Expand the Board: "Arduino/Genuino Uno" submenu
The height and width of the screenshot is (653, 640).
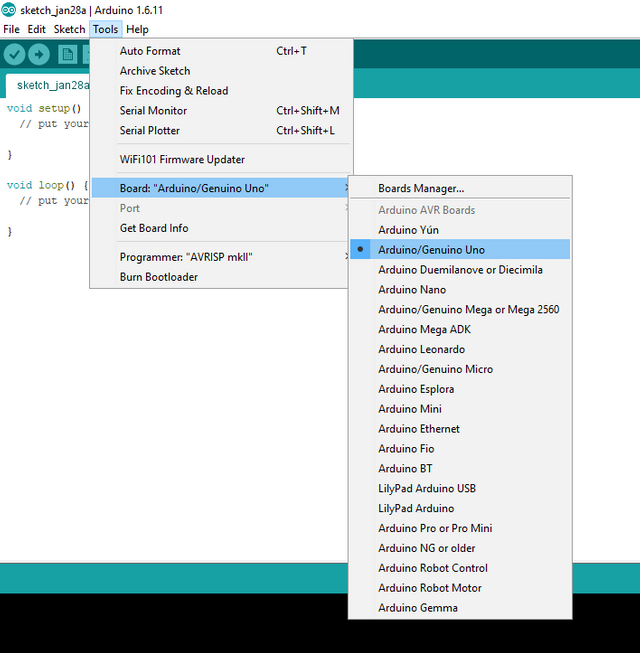click(x=221, y=188)
